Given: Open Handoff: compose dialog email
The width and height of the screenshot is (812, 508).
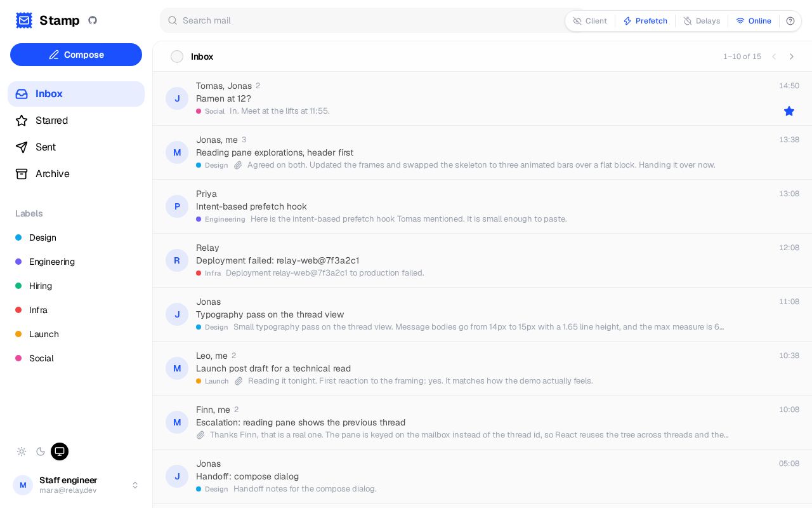Looking at the screenshot, I should coord(482,476).
